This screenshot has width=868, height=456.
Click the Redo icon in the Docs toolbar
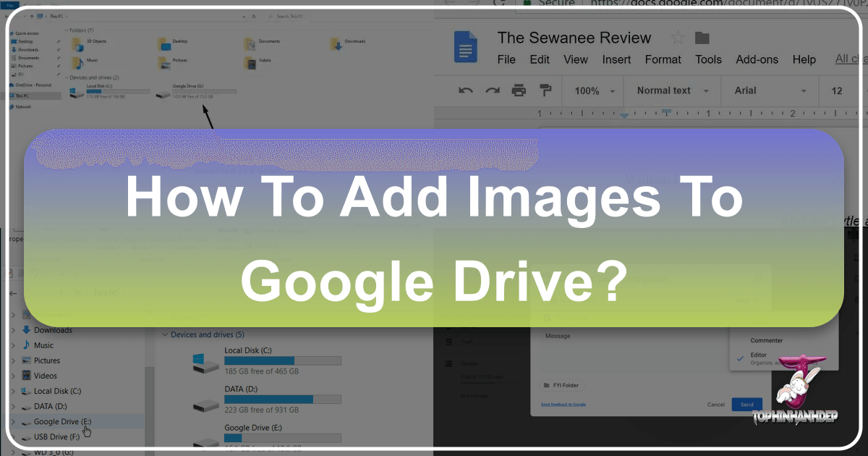pyautogui.click(x=492, y=89)
